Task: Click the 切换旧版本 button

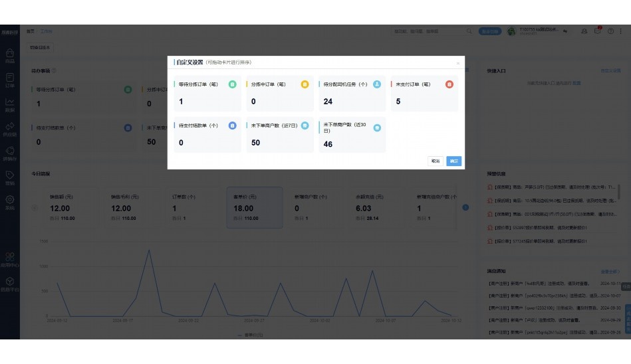Action: click(40, 48)
